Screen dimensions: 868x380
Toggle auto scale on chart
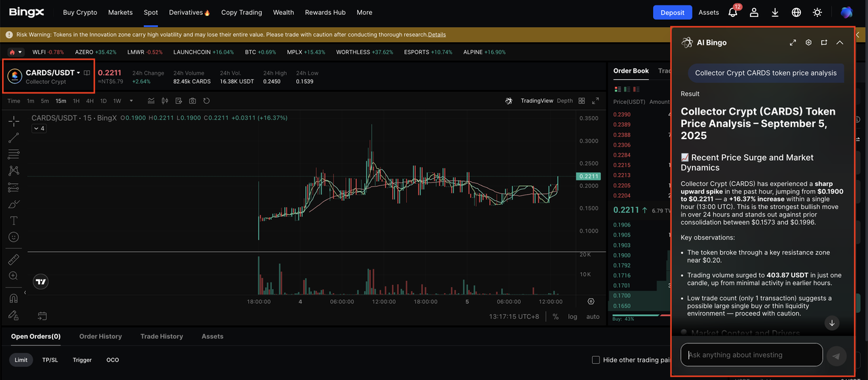pyautogui.click(x=593, y=317)
